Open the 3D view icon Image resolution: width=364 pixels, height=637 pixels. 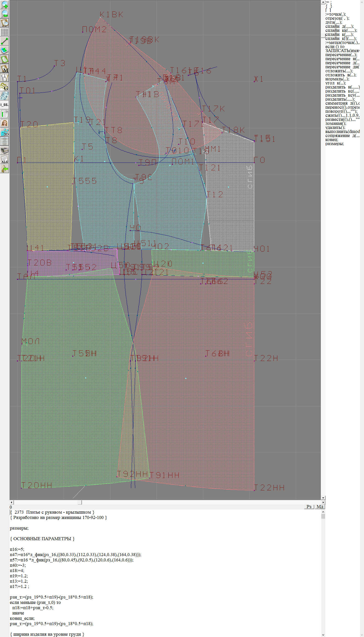(x=5, y=132)
